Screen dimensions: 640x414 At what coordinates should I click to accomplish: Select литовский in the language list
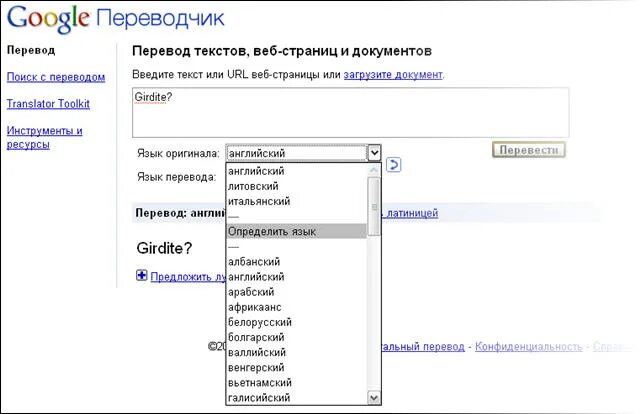(x=296, y=186)
